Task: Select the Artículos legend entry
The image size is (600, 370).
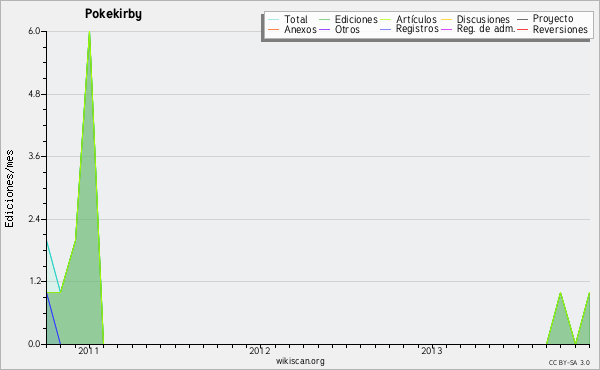Action: point(416,19)
